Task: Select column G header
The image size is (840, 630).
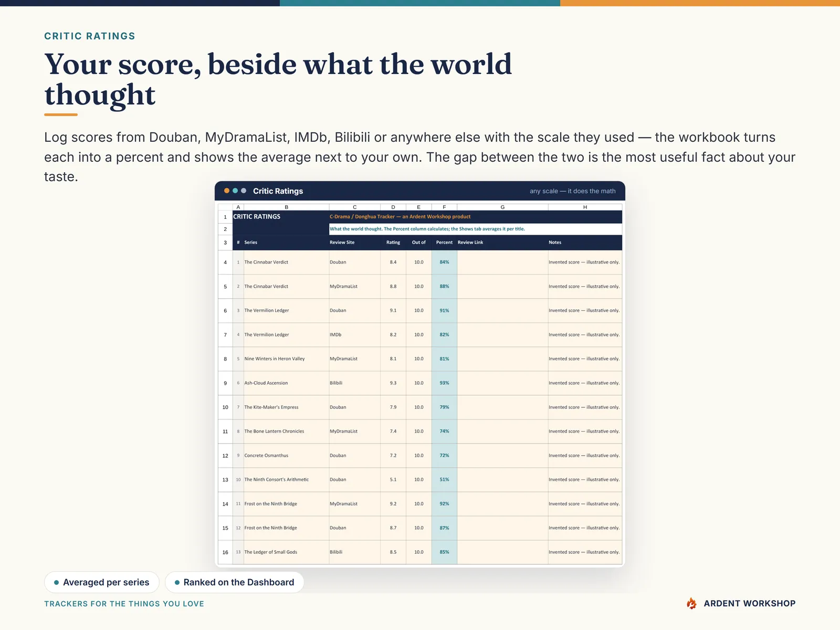Action: [502, 207]
